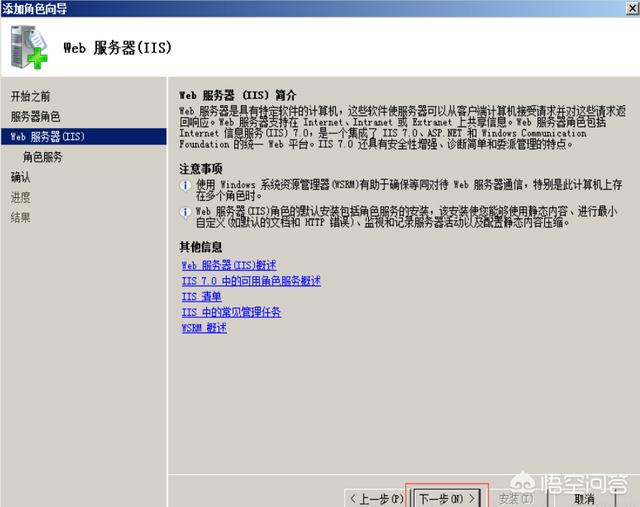Image resolution: width=640 pixels, height=507 pixels.
Task: Cancel the wizard with 取消
Action: tap(584, 498)
